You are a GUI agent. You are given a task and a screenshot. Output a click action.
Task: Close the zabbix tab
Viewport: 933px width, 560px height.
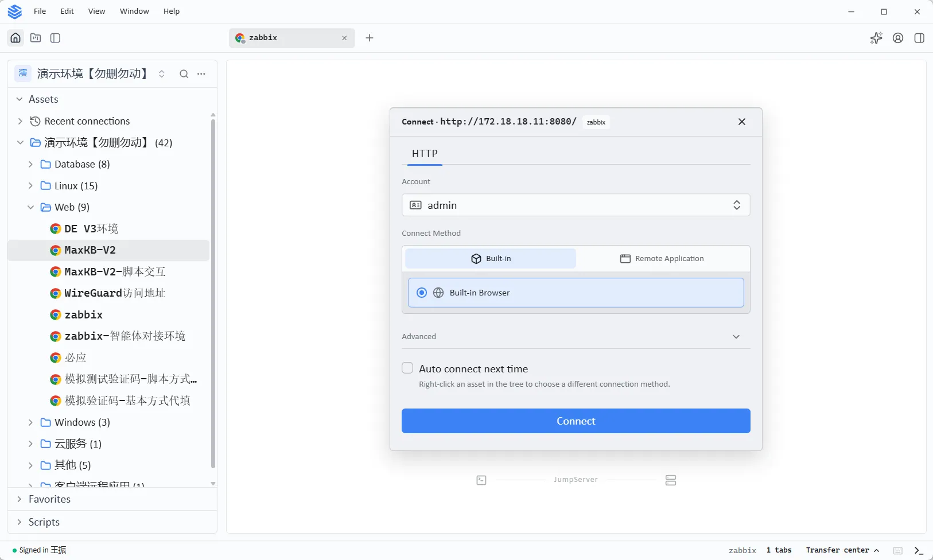pos(344,38)
